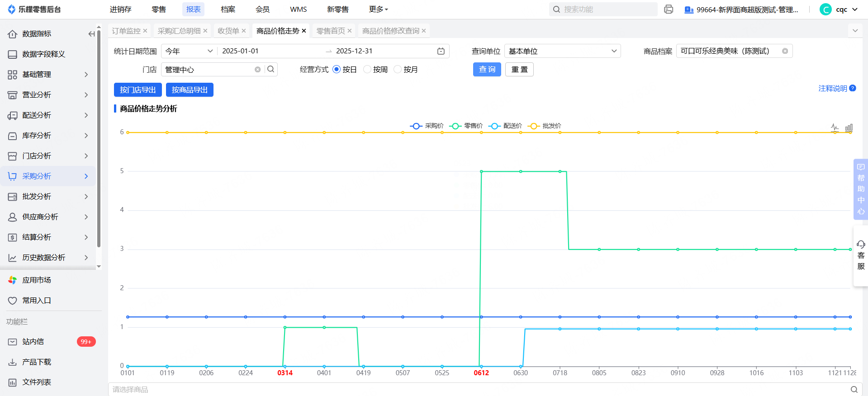
Task: Click the printer icon in top bar
Action: point(669,9)
